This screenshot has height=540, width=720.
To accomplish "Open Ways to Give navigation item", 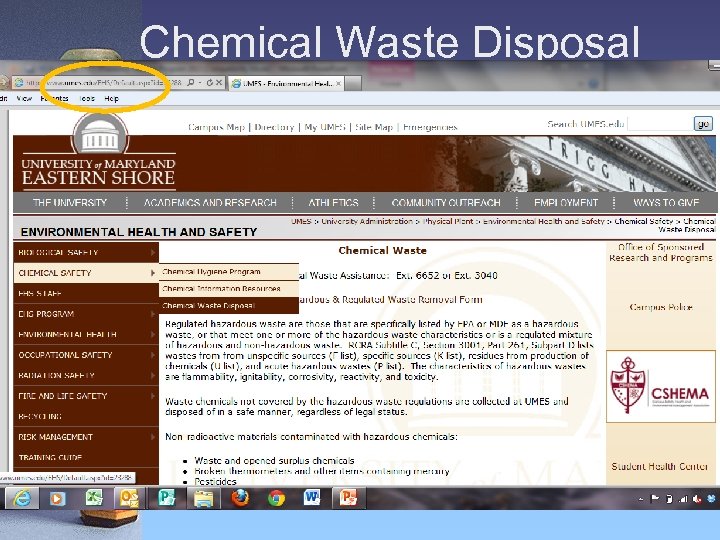I will pos(666,202).
